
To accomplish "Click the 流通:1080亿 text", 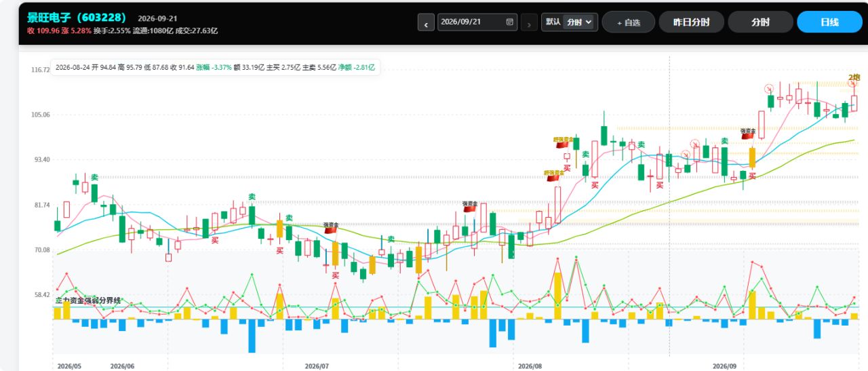I will tap(155, 31).
